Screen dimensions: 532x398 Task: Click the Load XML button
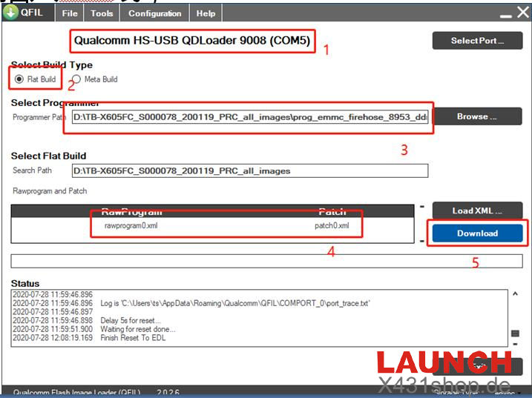(477, 210)
